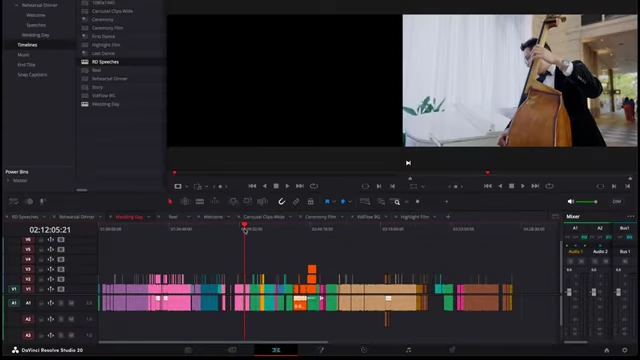
Task: Click the Full Extent Zoom icon
Action: click(365, 201)
